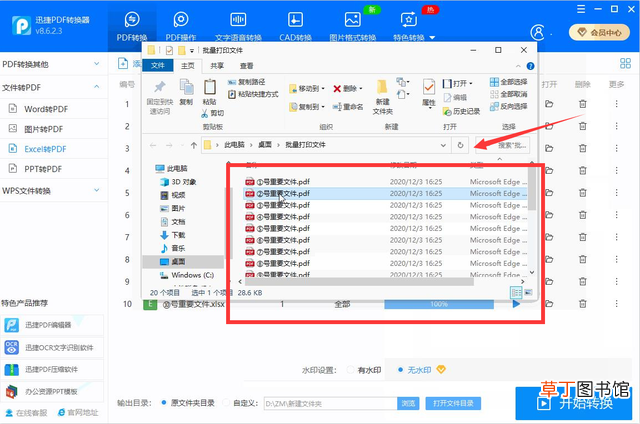Click 重命名 in the ribbon

tap(348, 107)
